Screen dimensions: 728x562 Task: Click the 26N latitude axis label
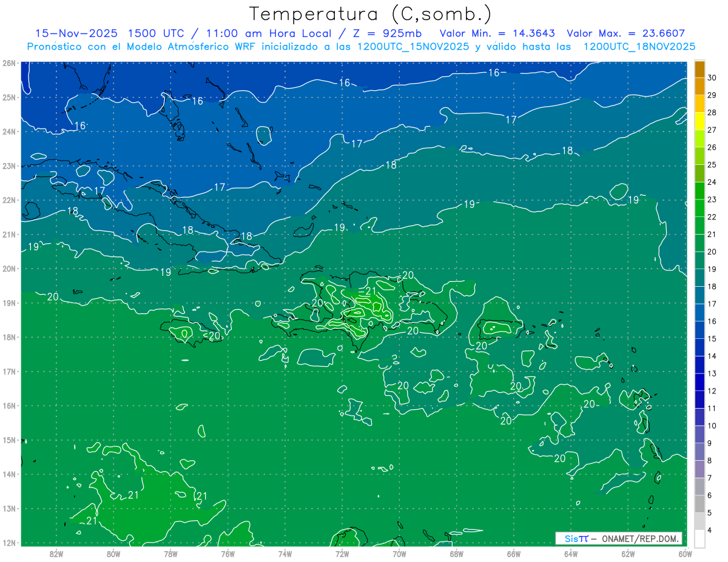pos(8,63)
